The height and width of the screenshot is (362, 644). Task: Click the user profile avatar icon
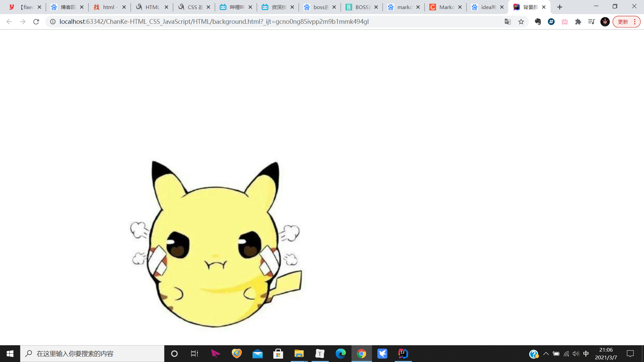point(605,22)
